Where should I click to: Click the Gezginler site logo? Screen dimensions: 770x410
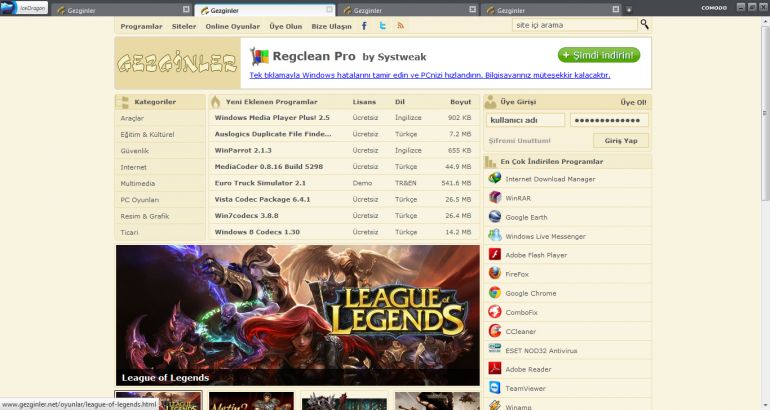[177, 63]
